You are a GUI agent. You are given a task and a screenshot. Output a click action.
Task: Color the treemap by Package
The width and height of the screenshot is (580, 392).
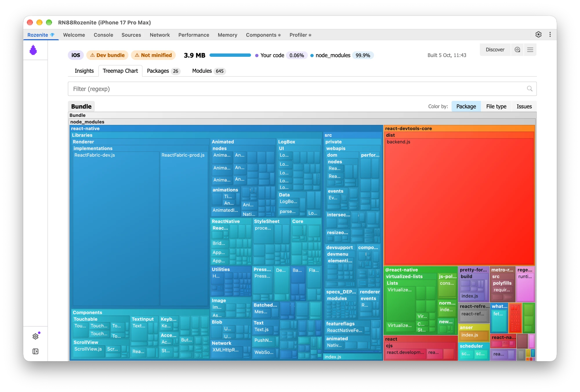[466, 106]
